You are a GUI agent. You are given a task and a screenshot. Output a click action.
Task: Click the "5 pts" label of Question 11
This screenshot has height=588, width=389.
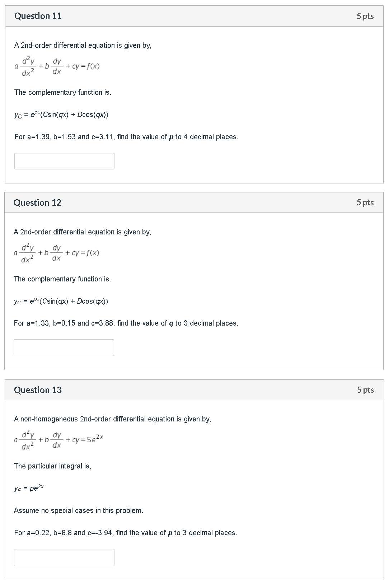tap(365, 16)
